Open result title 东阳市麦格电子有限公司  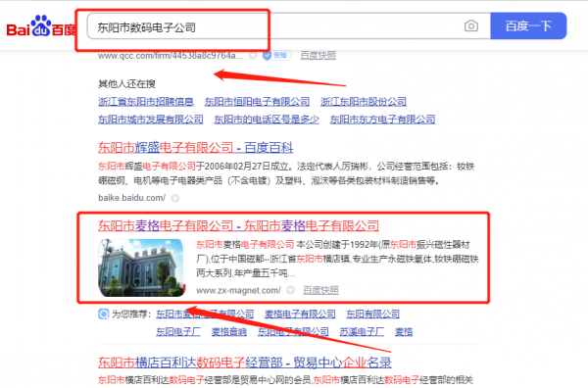238,225
